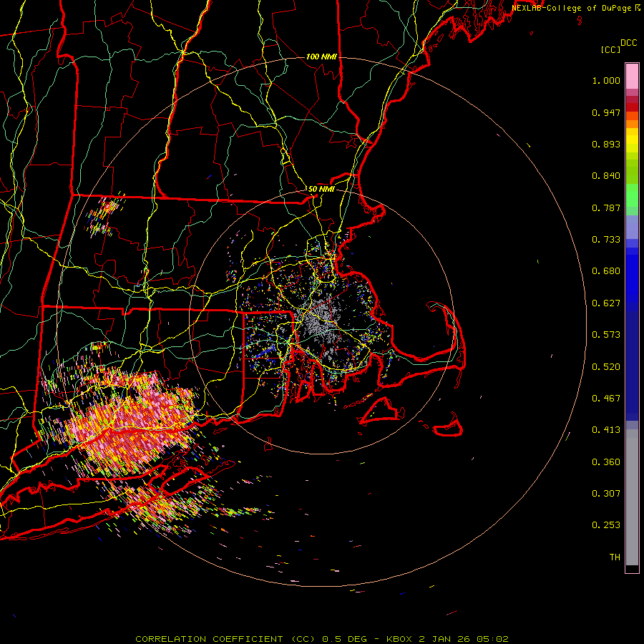This screenshot has height=644, width=644.
Task: Click the DCC legend header
Action: pos(628,43)
